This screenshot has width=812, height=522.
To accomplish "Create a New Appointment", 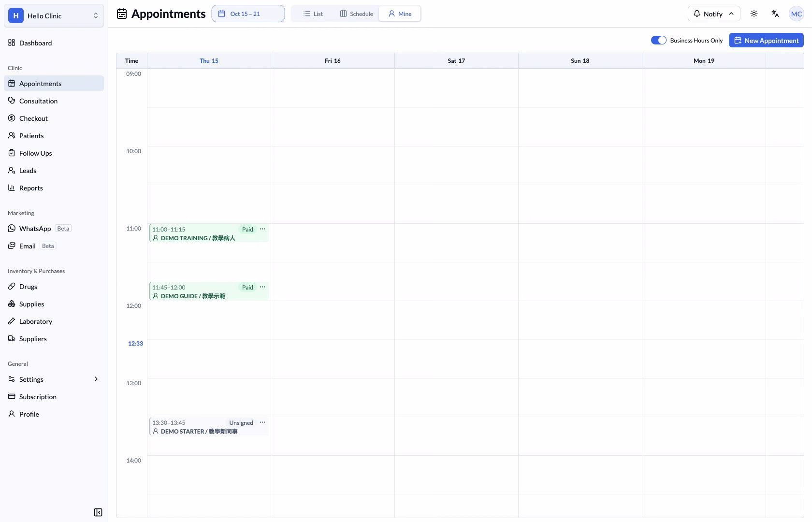I will pyautogui.click(x=766, y=41).
